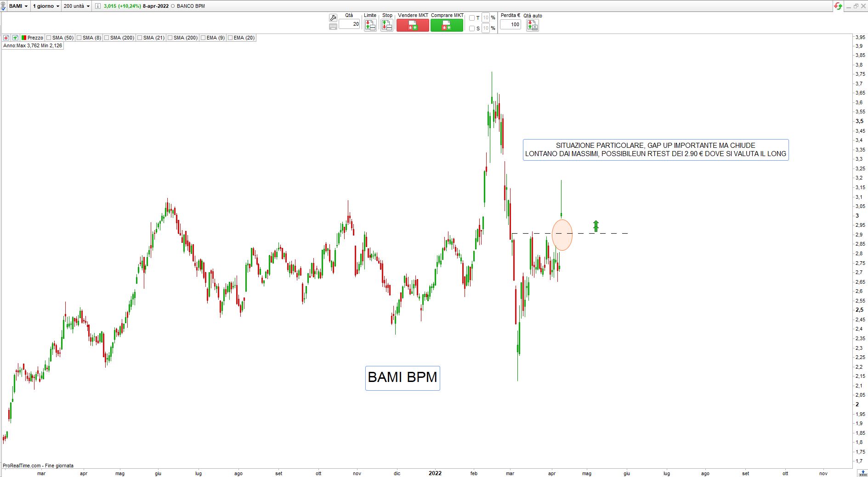Click the 3,5 price axis label
This screenshot has height=477, width=868.
pos(859,121)
